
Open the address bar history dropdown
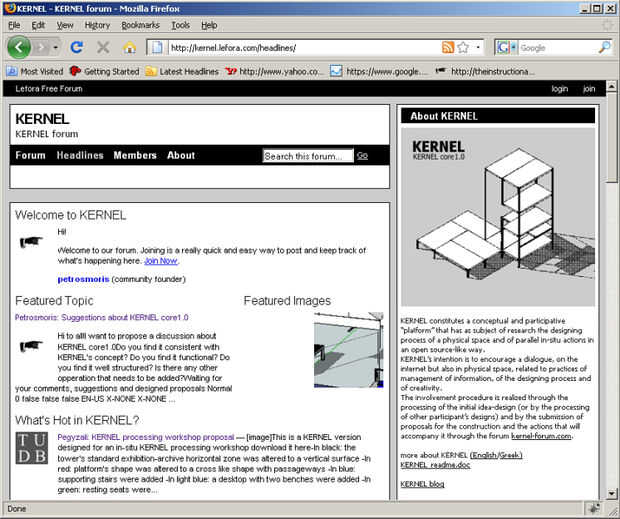point(478,48)
